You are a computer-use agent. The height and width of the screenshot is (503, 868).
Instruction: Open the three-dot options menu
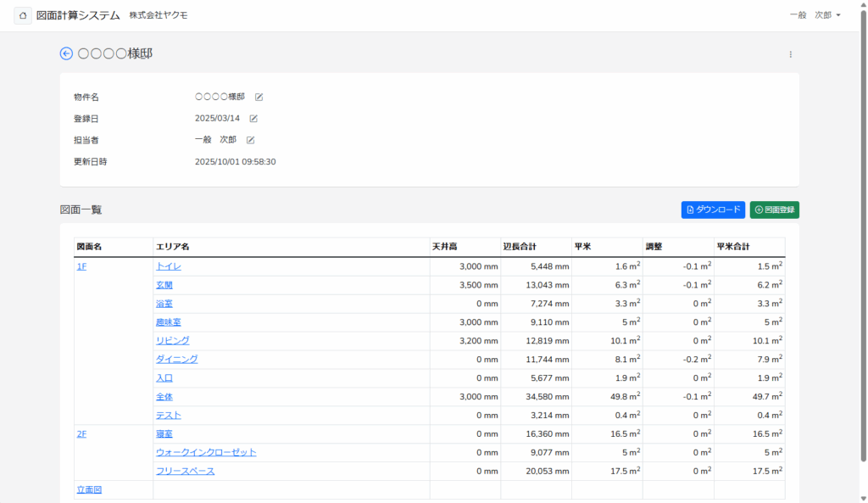tap(790, 54)
